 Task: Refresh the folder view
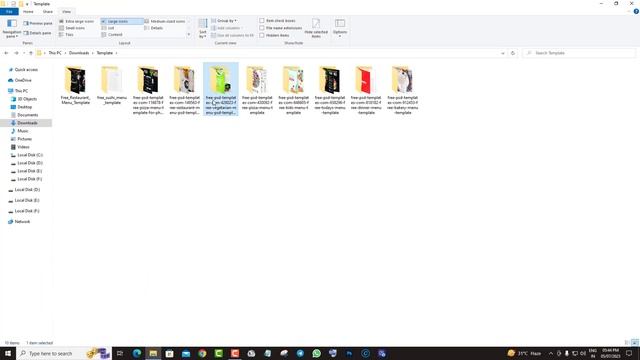513,53
